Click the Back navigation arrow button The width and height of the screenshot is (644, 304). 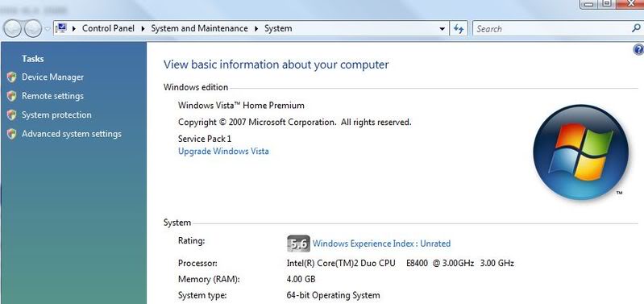12,29
